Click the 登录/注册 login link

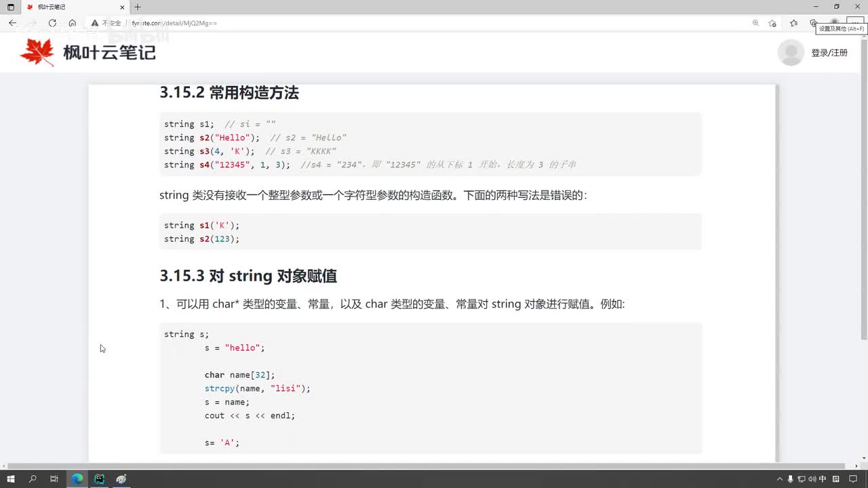[x=829, y=53]
